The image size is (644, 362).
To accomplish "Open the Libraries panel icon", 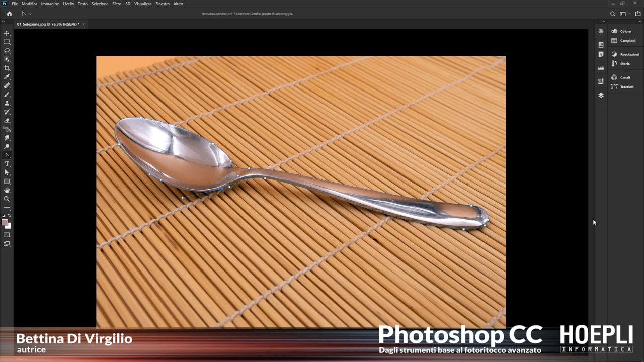I will [x=601, y=45].
